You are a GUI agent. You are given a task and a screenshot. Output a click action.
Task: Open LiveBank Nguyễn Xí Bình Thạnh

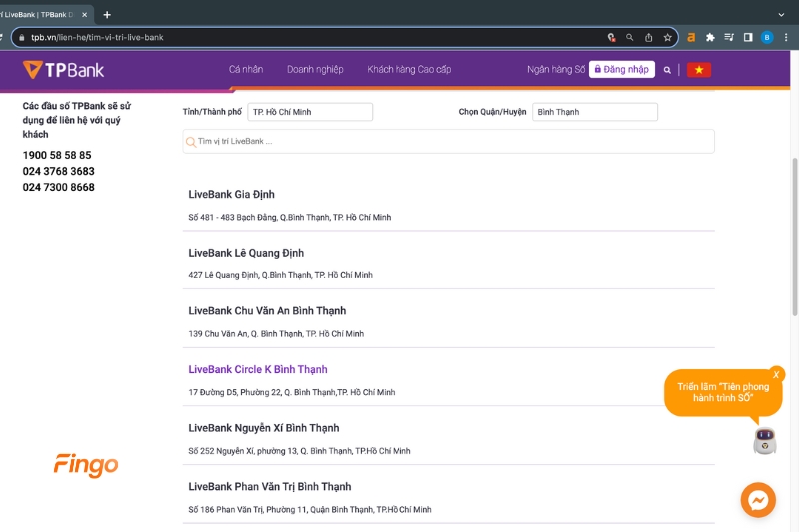coord(263,428)
